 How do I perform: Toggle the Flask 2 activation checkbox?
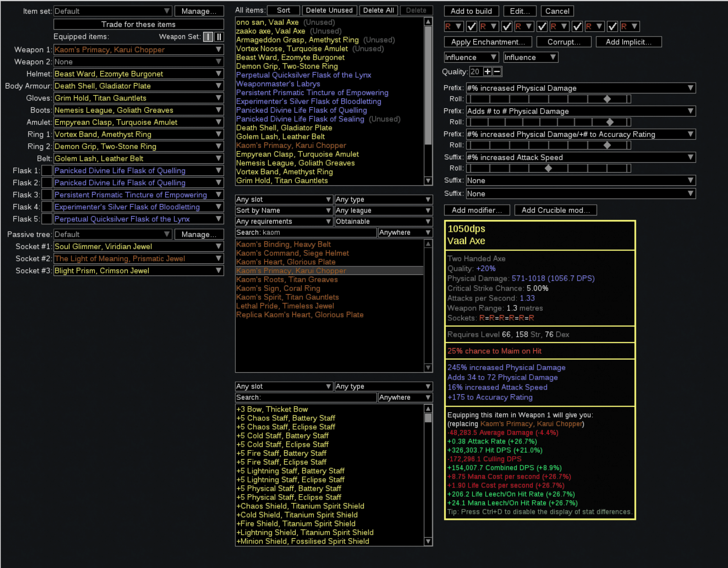[x=47, y=182]
